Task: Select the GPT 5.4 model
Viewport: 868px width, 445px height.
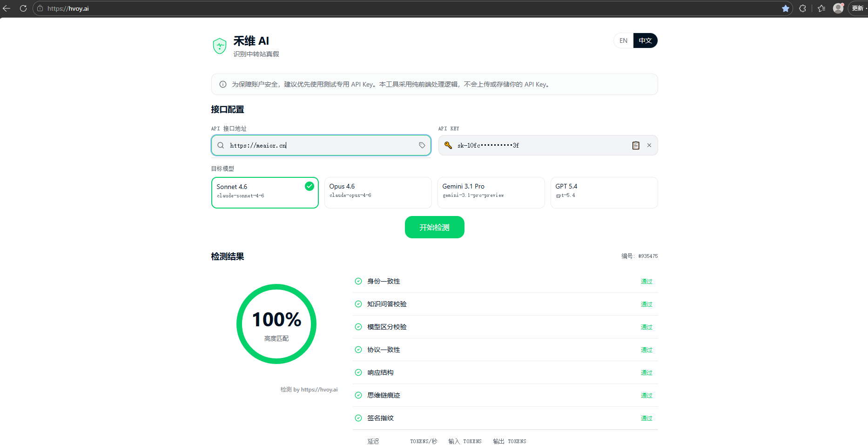Action: click(604, 192)
